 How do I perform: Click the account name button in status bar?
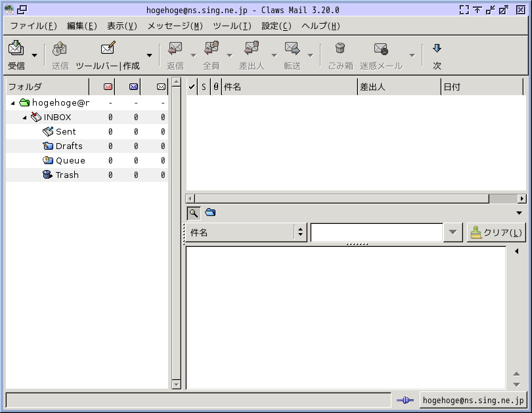click(473, 400)
